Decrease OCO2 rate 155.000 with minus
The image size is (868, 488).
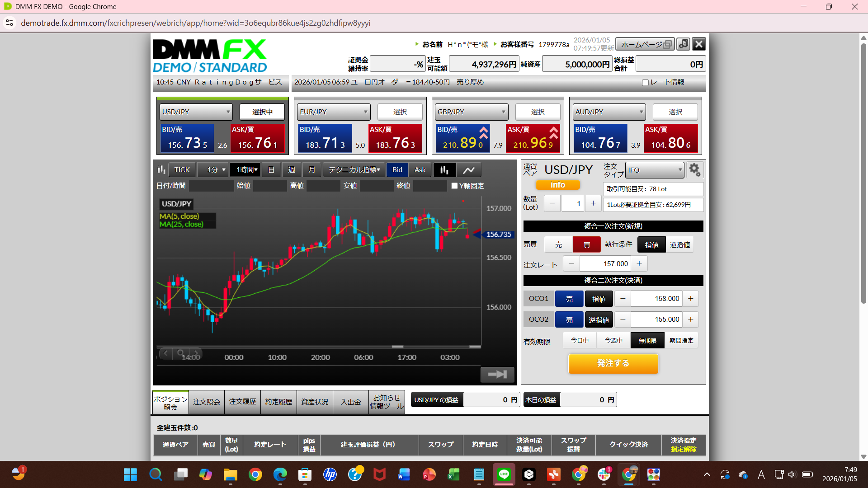[623, 319]
